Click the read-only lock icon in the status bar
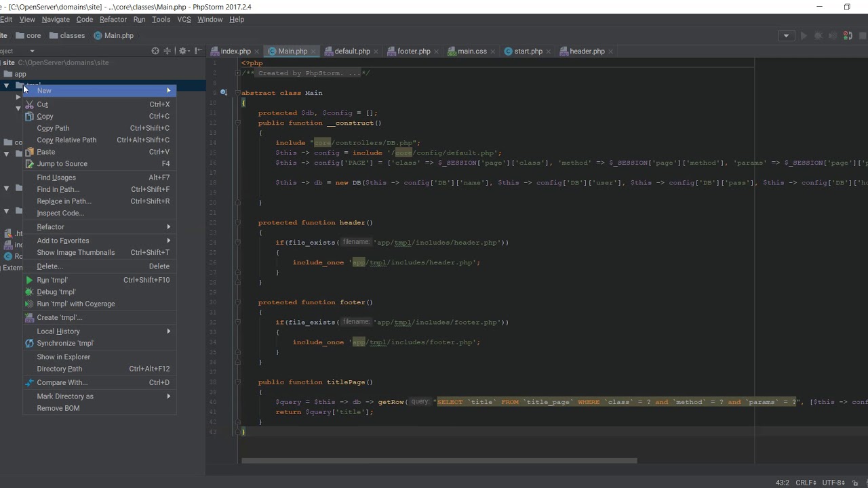This screenshot has height=488, width=868. pyautogui.click(x=854, y=483)
